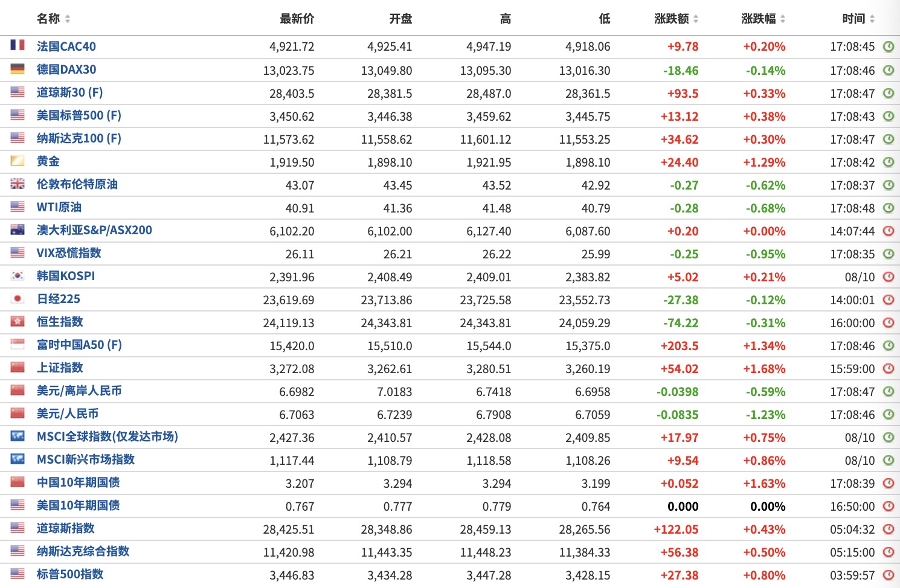Screen dimensions: 900x588
Task: Open the WTI原油 quote page
Action: point(59,207)
